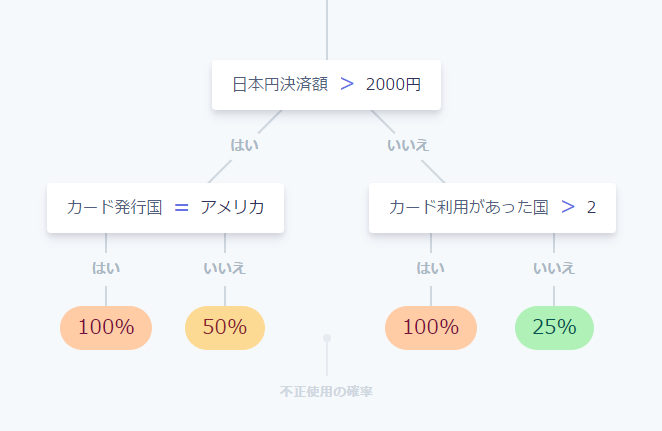
Task: Select the アメリカ value
Action: coord(232,207)
